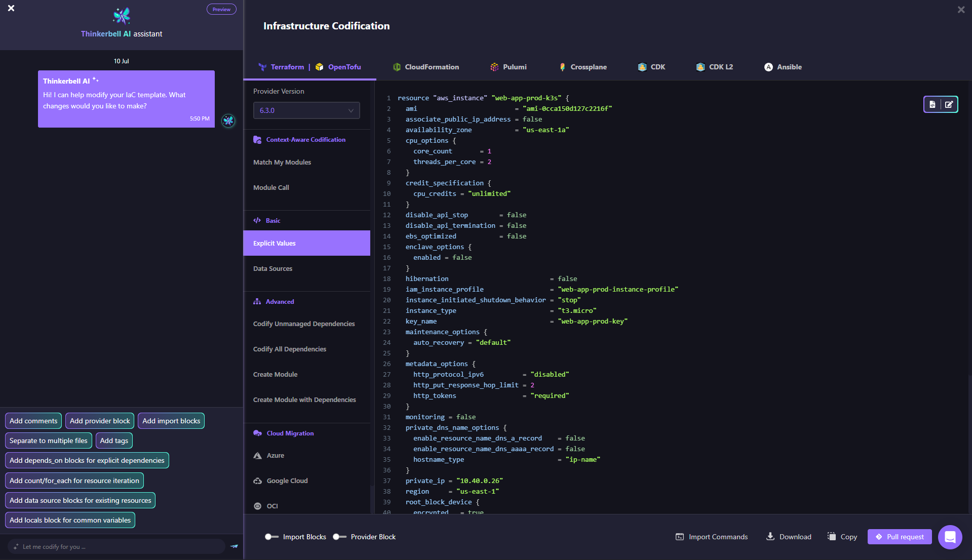Click the Context-Aware Codification icon
The height and width of the screenshot is (560, 972).
point(257,140)
